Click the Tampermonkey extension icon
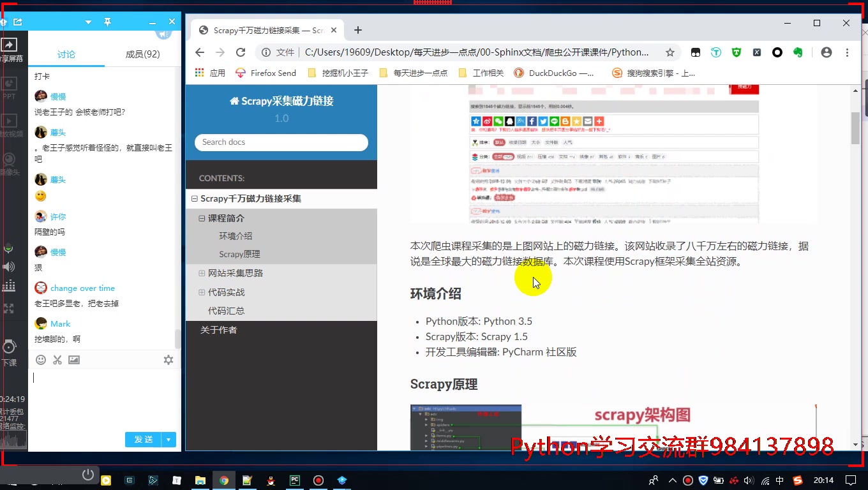Viewport: 868px width, 490px height. point(696,52)
